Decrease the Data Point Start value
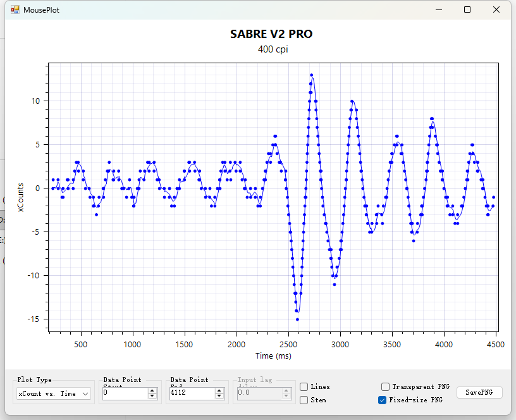The height and width of the screenshot is (420, 516). (x=152, y=395)
